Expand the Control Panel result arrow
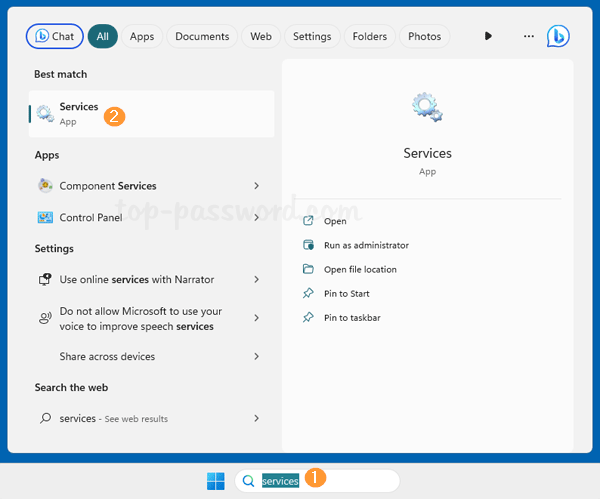Screen dimensions: 600x499 tap(257, 217)
